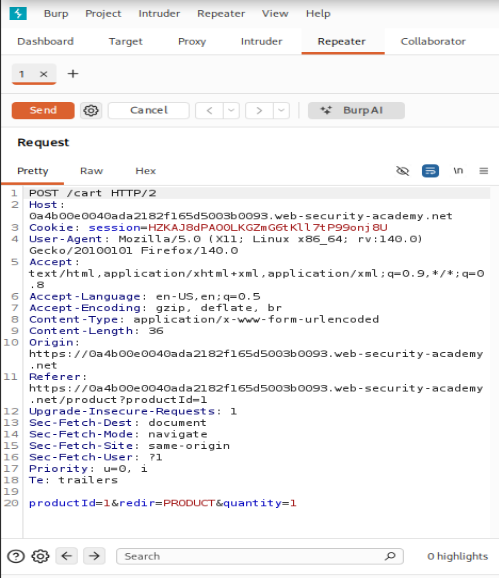Open the Repeater menu in menu bar
The width and height of the screenshot is (499, 578).
221,14
